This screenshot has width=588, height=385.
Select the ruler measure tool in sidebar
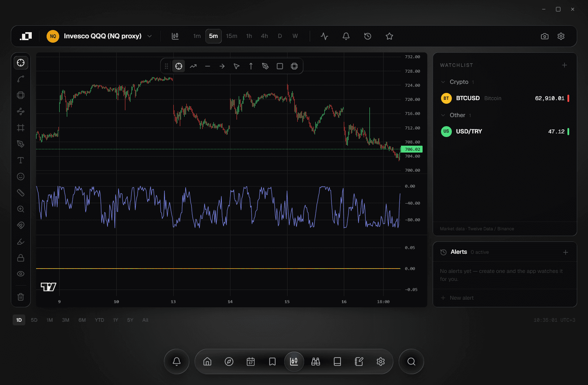[21, 193]
